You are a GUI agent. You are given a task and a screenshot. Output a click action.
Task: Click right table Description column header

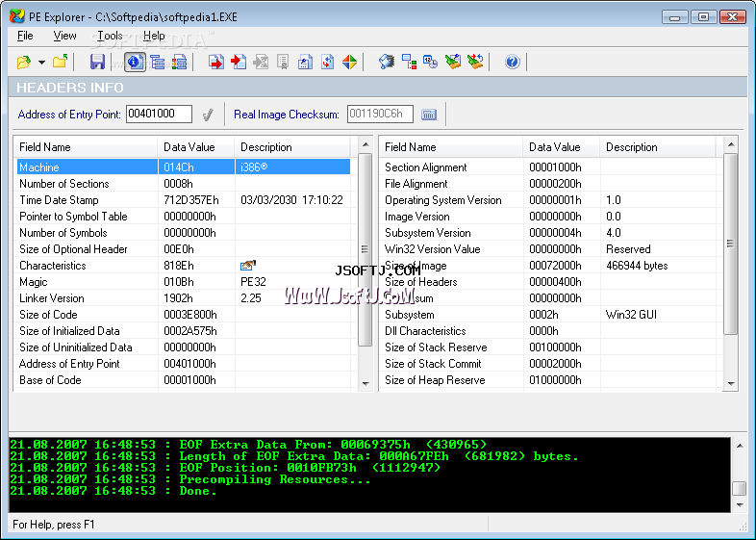pyautogui.click(x=658, y=147)
